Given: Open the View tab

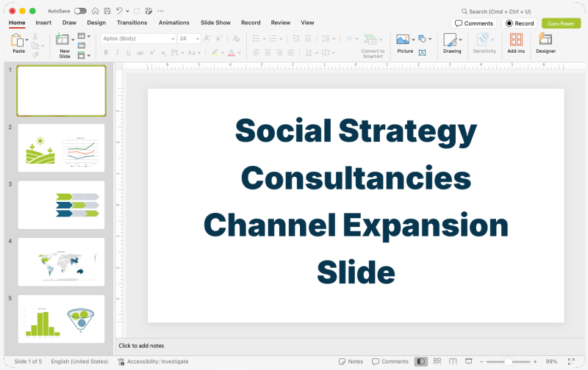Looking at the screenshot, I should (307, 23).
